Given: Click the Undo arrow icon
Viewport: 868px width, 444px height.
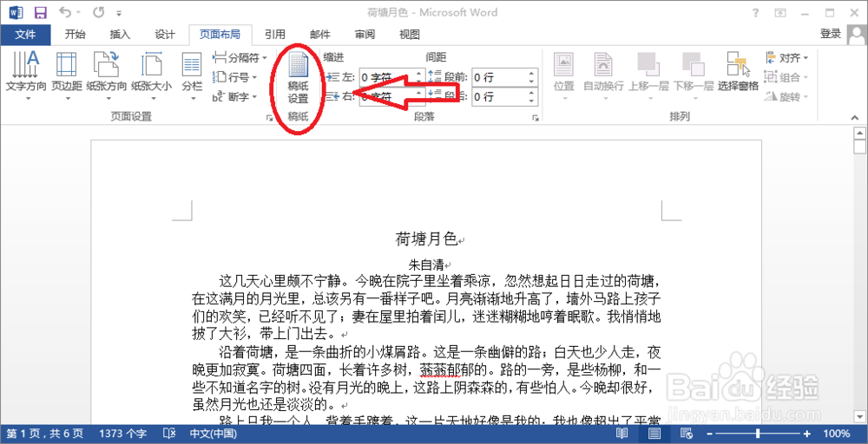Looking at the screenshot, I should 65,11.
